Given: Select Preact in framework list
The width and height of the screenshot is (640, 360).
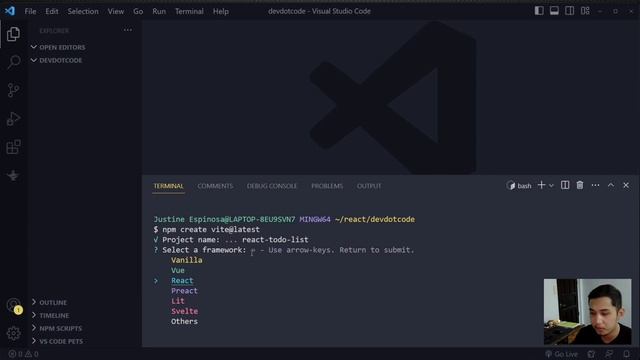Looking at the screenshot, I should pyautogui.click(x=184, y=291).
